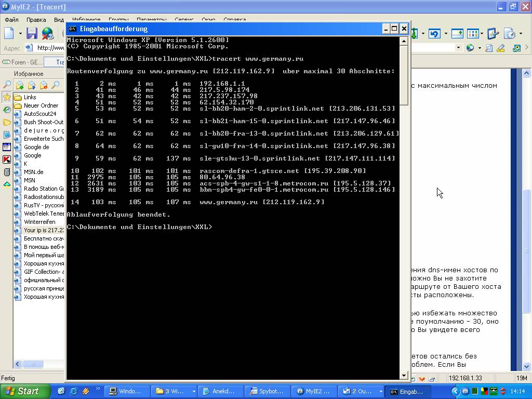
Task: Open dropdown beside page-with-clock icon
Action: click(521, 34)
